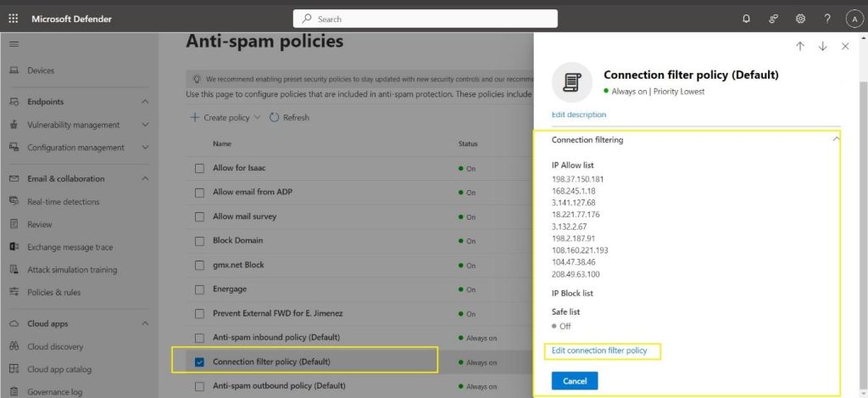Open Exchange message trace in sidebar
The height and width of the screenshot is (398, 868).
point(70,247)
